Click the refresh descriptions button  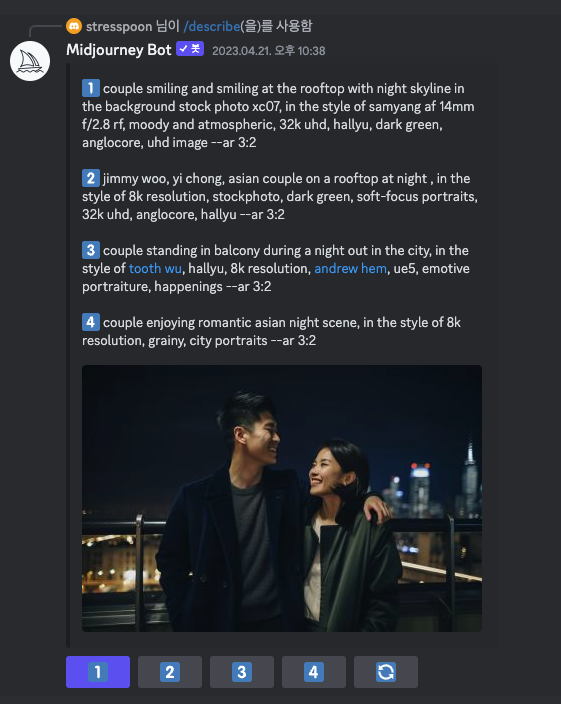pos(386,672)
